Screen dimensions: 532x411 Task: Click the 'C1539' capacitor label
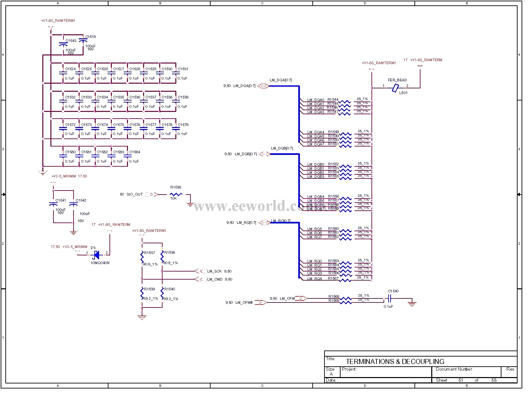183,97
